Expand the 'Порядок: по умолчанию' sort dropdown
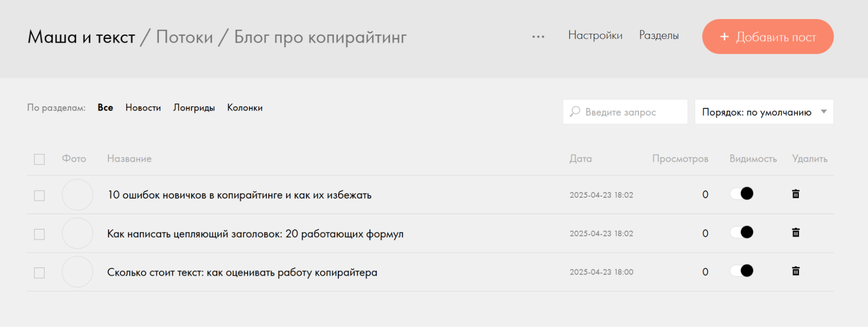This screenshot has width=868, height=327. coord(764,112)
